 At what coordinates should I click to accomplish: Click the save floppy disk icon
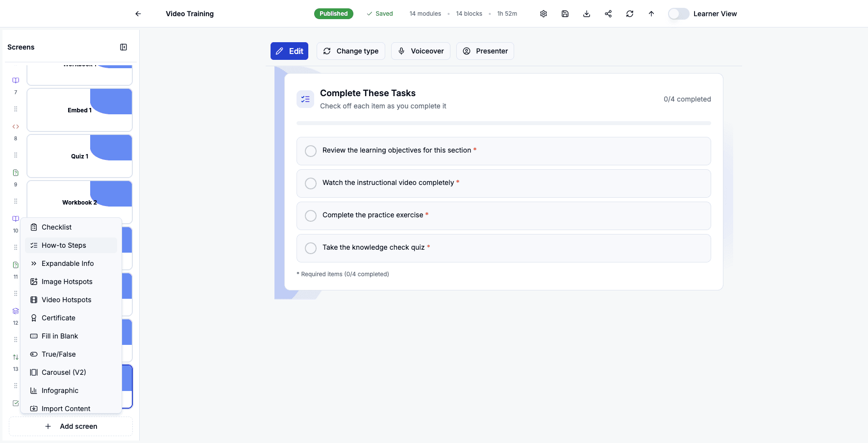pyautogui.click(x=565, y=14)
